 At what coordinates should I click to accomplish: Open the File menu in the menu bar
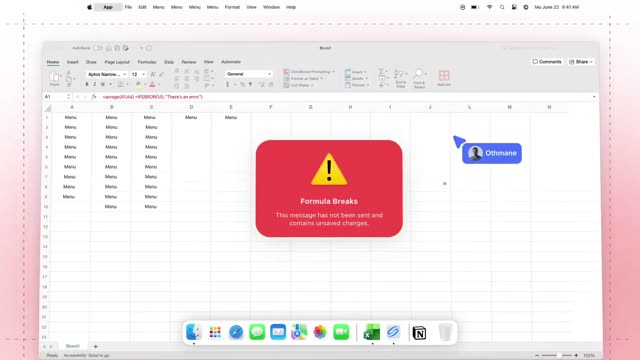128,7
